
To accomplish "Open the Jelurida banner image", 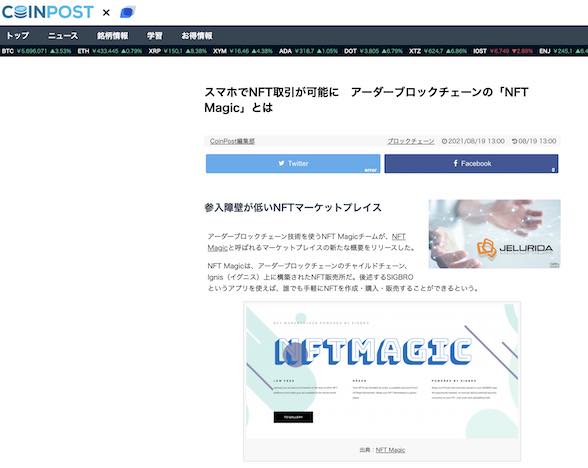I will [495, 234].
